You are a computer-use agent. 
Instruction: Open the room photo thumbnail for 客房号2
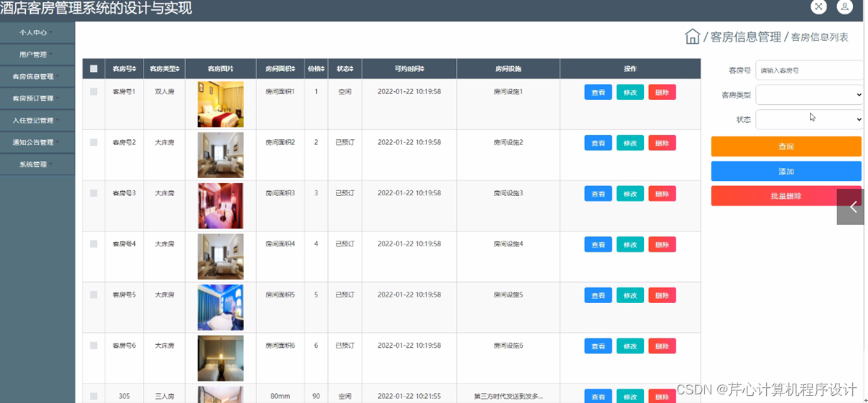[x=220, y=155]
